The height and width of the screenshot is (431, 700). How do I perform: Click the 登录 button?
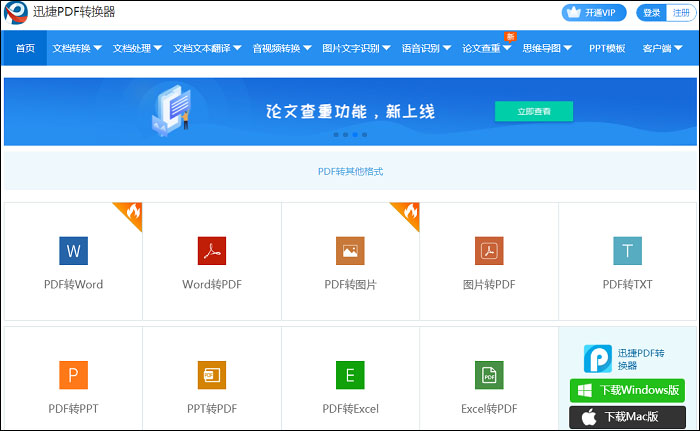coord(651,13)
